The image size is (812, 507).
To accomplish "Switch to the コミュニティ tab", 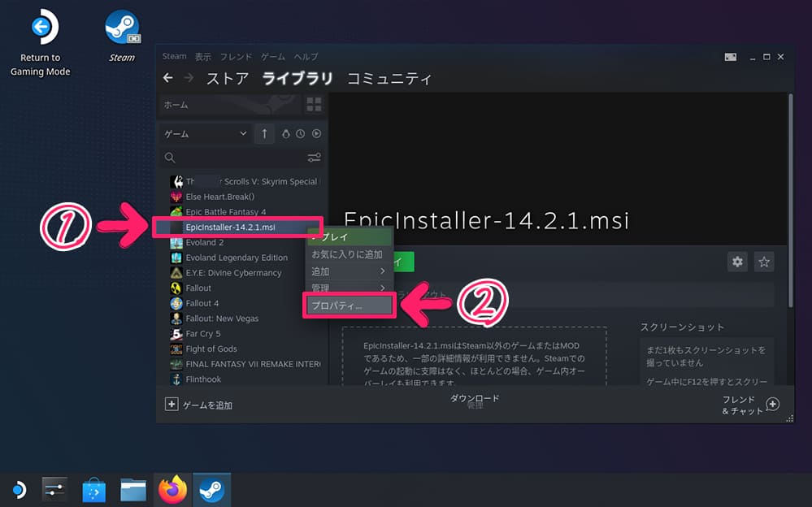I will (389, 78).
